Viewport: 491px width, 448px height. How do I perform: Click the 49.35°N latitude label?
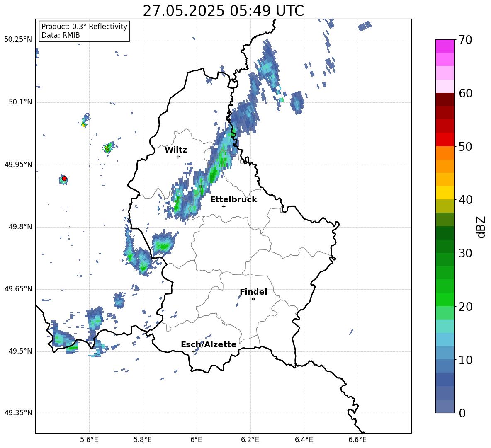18,413
